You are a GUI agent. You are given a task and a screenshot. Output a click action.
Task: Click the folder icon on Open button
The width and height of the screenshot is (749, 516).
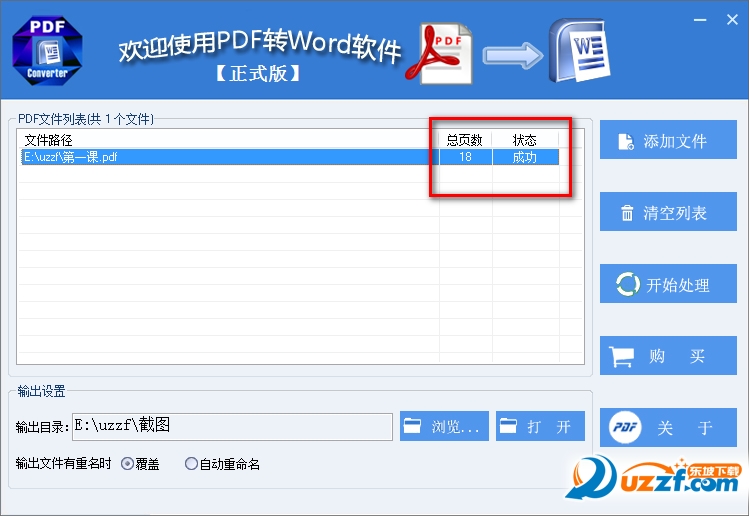(508, 425)
